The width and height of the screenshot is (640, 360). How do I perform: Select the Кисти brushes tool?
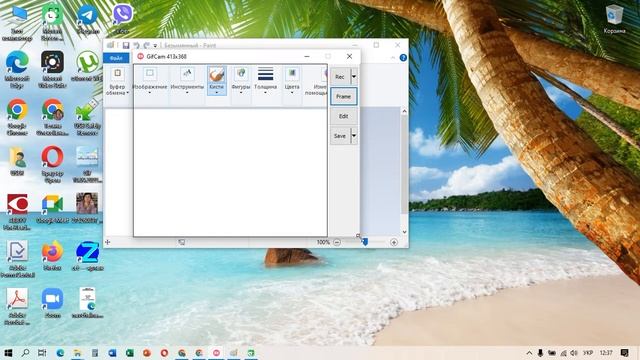click(216, 80)
